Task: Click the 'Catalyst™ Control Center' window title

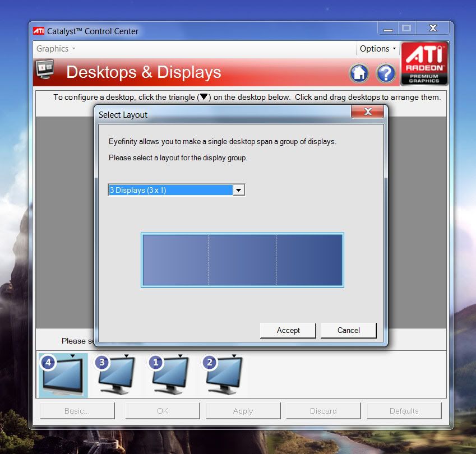Action: [x=93, y=31]
